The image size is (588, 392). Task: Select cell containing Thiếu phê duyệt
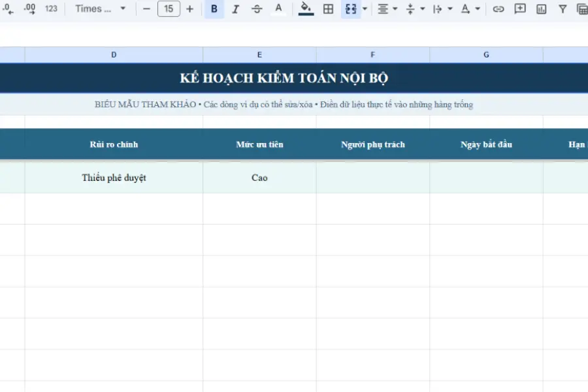[114, 178]
